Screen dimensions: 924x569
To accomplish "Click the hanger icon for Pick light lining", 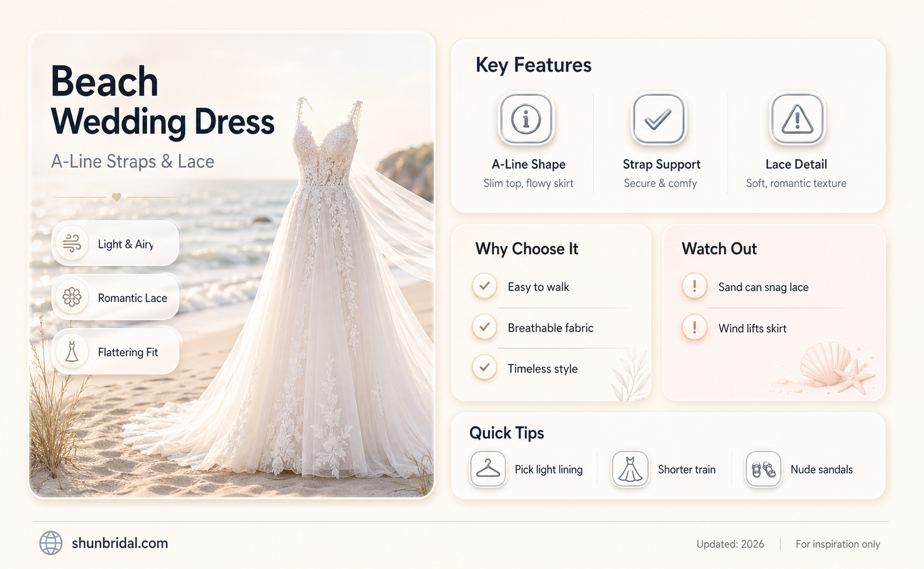I will 488,469.
